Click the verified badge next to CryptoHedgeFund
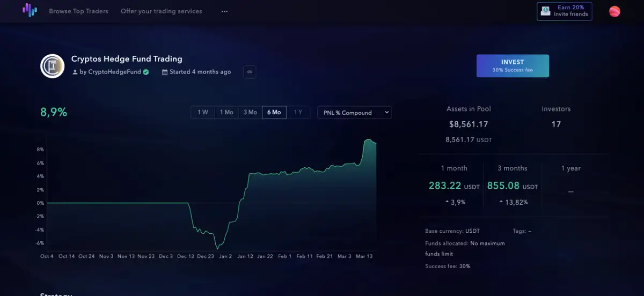Screen dimensions: 644x296 (146, 72)
